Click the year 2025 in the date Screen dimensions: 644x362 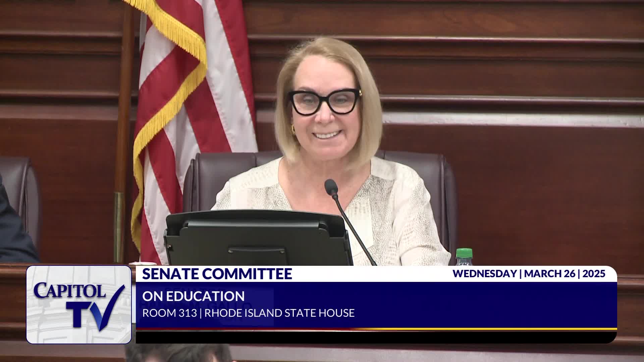tap(594, 274)
